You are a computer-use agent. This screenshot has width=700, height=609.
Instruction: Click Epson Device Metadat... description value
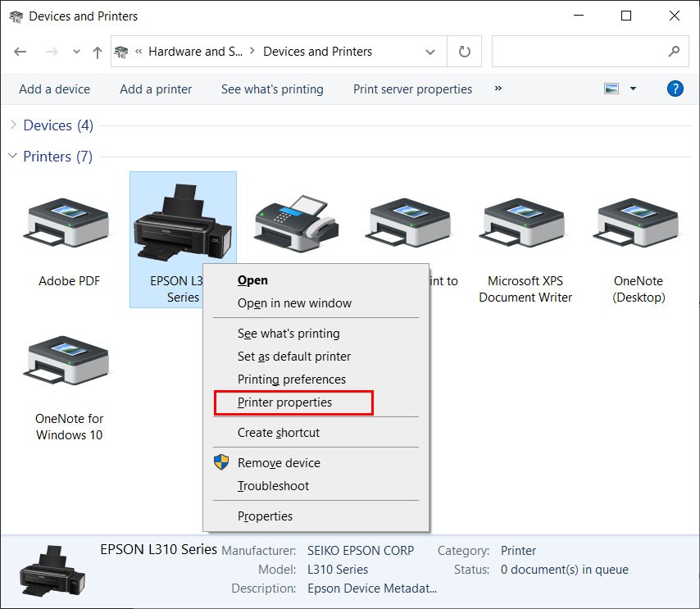click(x=372, y=589)
